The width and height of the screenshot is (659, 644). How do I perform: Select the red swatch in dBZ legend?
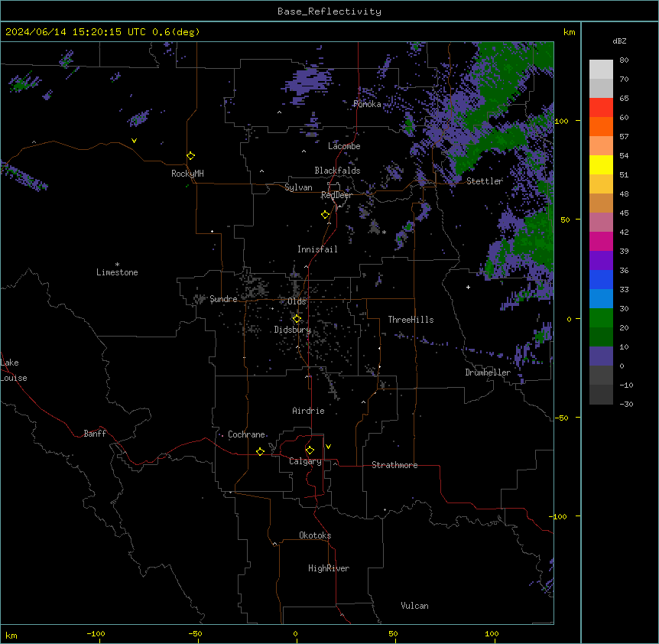point(601,108)
